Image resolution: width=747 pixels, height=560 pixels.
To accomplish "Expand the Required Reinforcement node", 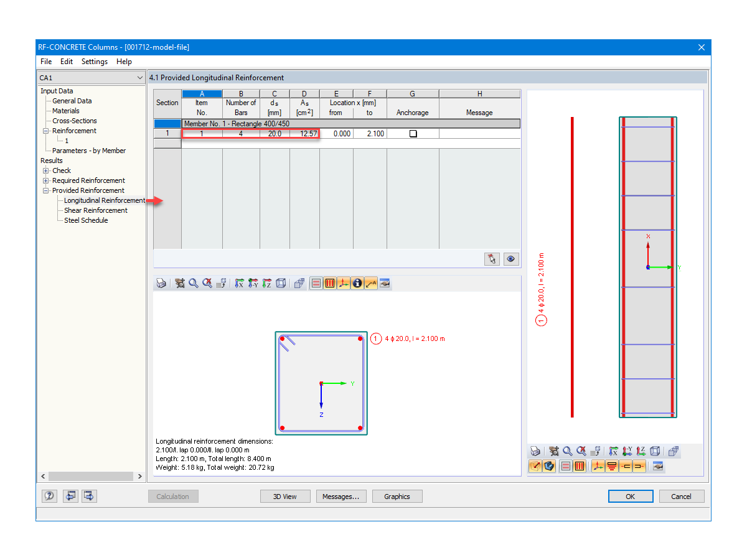I will pos(45,180).
